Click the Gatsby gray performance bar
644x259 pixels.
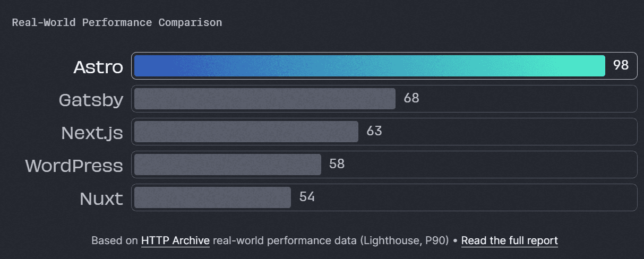(x=264, y=99)
